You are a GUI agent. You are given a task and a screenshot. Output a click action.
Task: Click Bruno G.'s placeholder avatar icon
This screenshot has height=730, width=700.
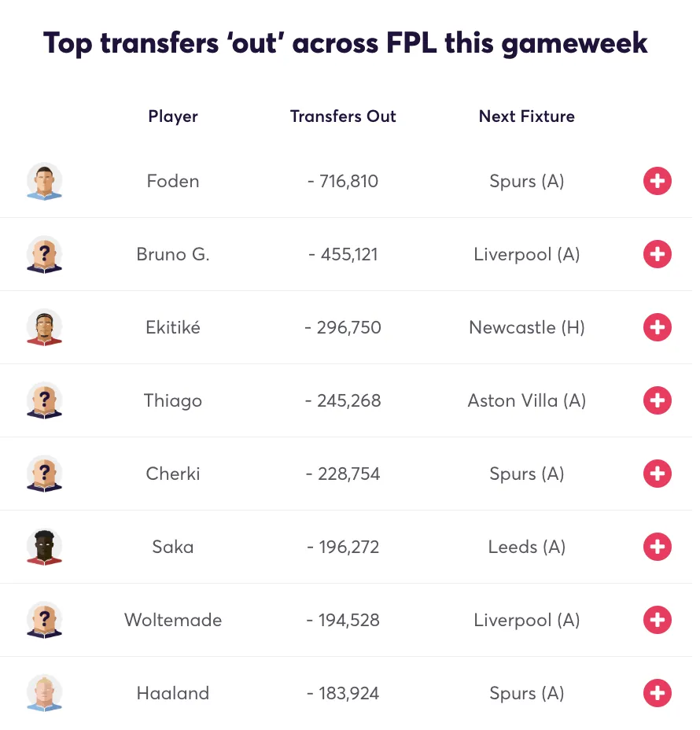pyautogui.click(x=44, y=254)
